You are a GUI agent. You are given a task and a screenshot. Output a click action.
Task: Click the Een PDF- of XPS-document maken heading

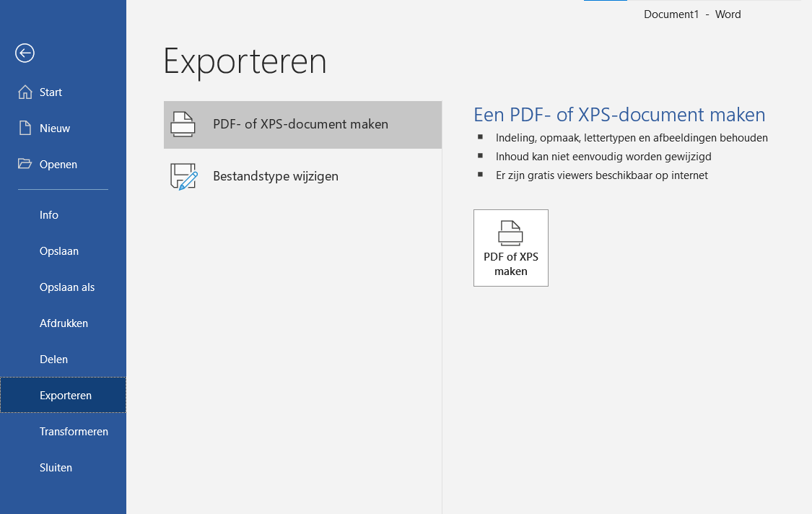tap(619, 115)
